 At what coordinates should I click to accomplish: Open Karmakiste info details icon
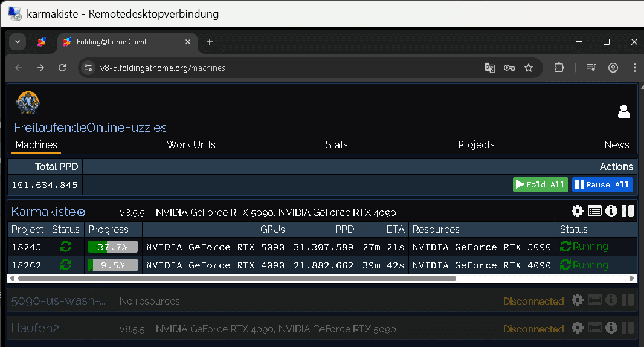[x=611, y=211]
